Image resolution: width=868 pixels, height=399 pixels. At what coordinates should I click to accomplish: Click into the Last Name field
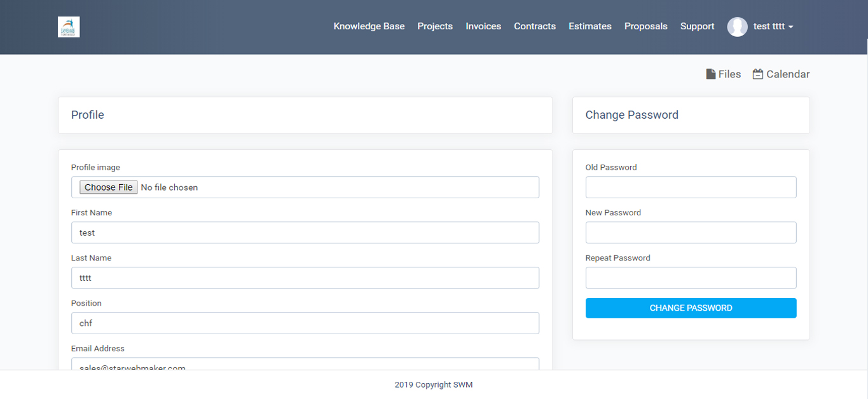tap(305, 278)
